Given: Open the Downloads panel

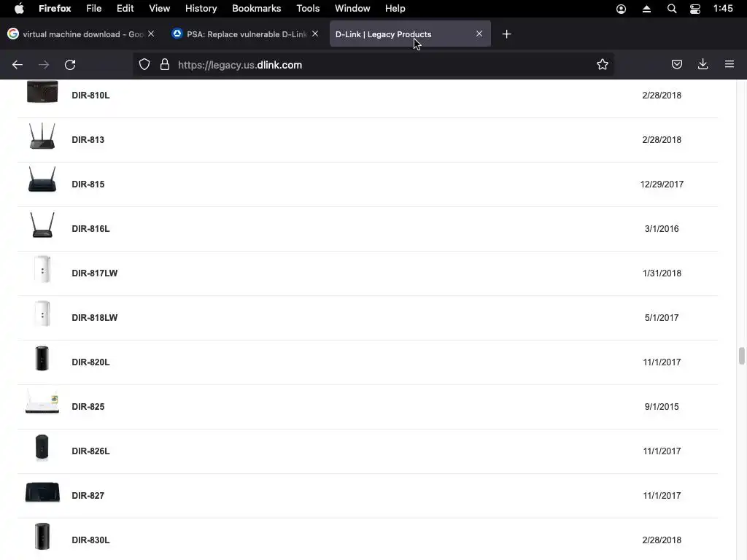Looking at the screenshot, I should coord(703,64).
